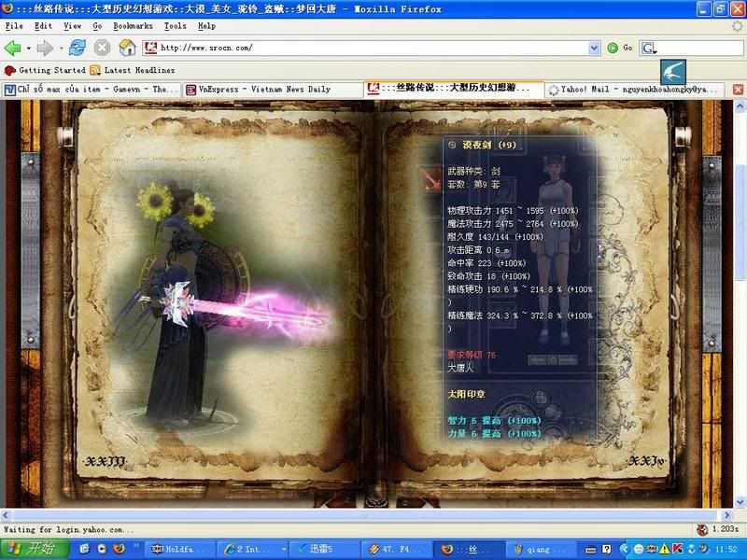Open the Home page icon
Image resolution: width=747 pixels, height=560 pixels.
tap(127, 48)
